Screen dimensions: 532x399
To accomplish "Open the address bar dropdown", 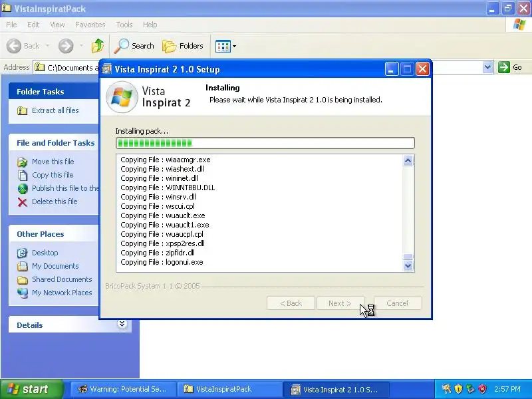I will (x=487, y=67).
